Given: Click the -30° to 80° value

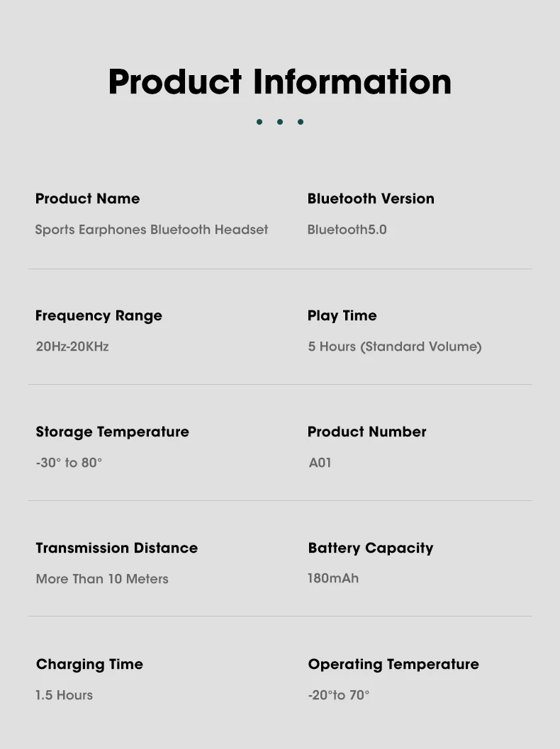Looking at the screenshot, I should coord(69,463).
